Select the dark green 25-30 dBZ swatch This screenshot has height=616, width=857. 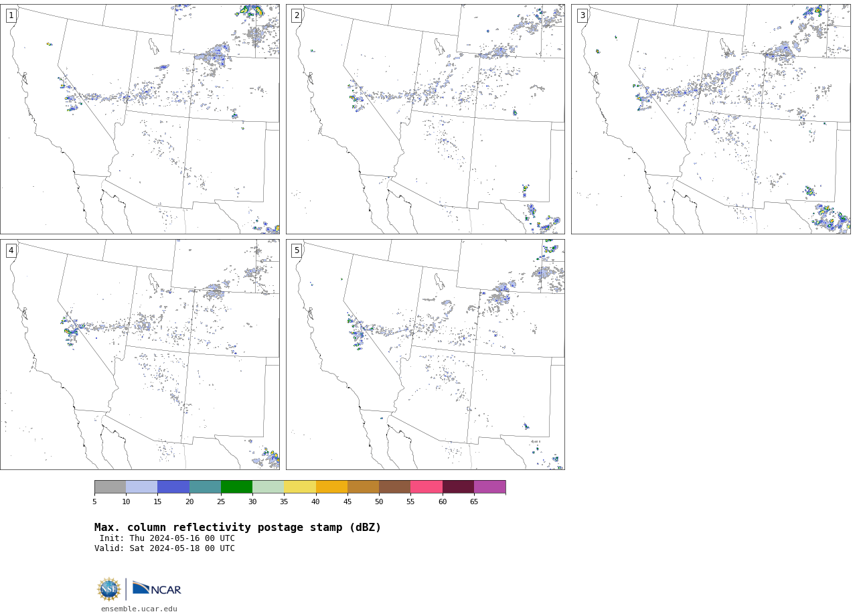pyautogui.click(x=236, y=487)
